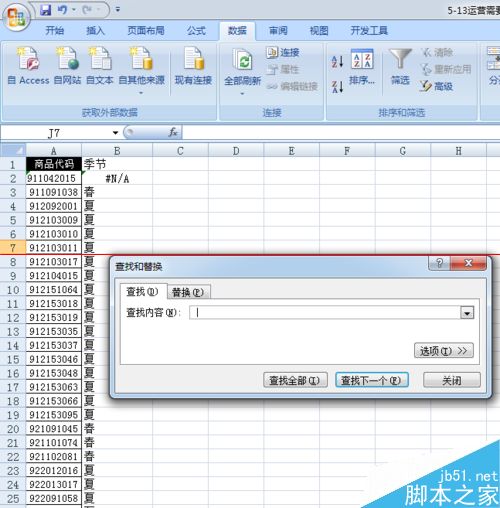
Task: Open 视图 ribbon tab
Action: (x=319, y=31)
